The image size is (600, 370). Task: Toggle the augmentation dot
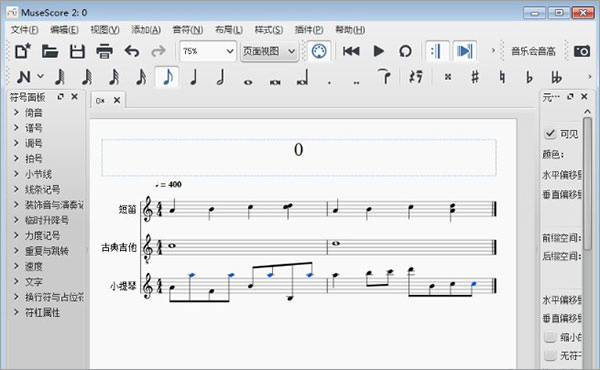(329, 82)
